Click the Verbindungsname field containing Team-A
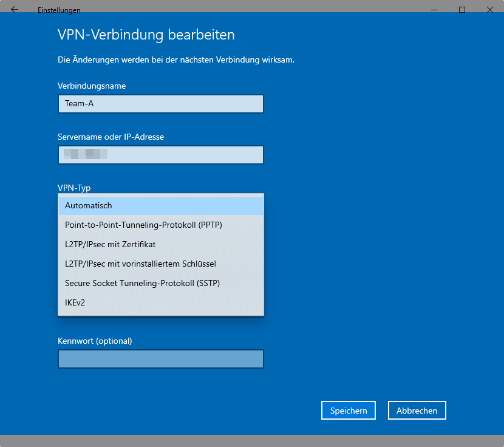The width and height of the screenshot is (504, 447). (161, 103)
